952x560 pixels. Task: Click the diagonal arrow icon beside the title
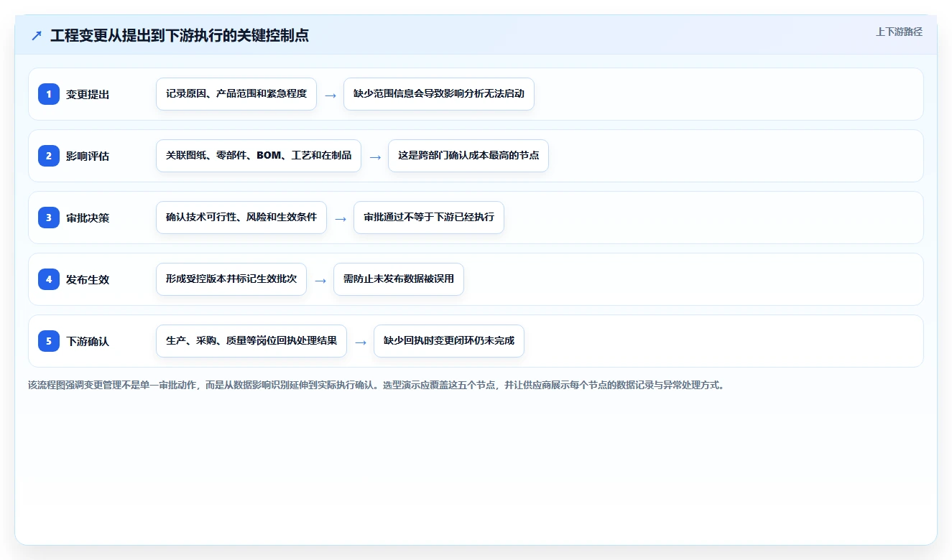coord(37,35)
